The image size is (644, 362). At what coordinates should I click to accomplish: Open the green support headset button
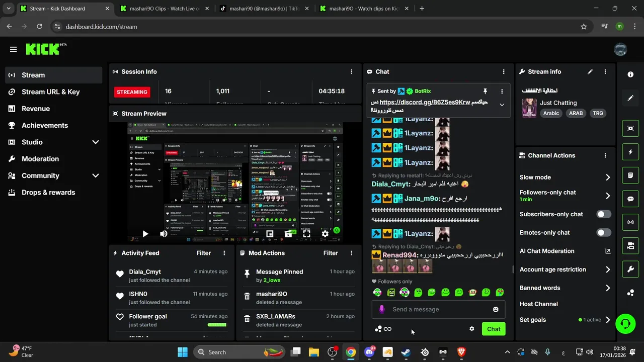[625, 323]
